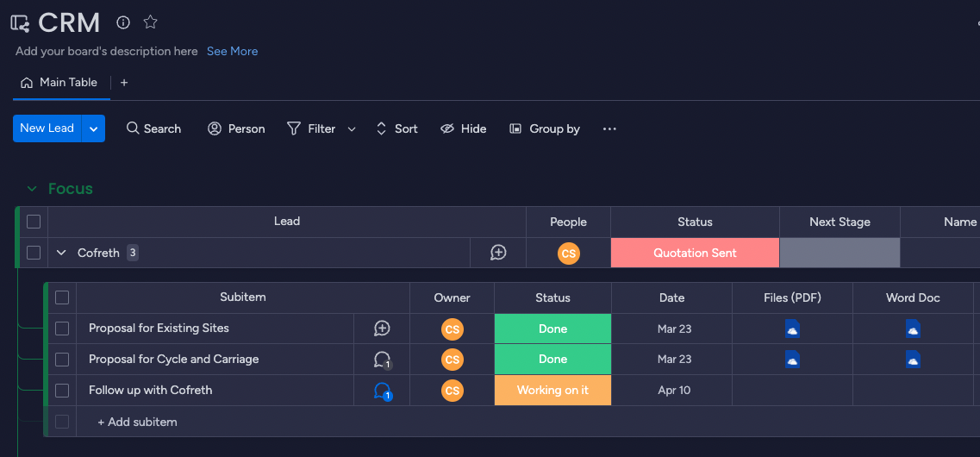
Task: Select the Follow up with Cofreth checkbox
Action: pos(62,391)
